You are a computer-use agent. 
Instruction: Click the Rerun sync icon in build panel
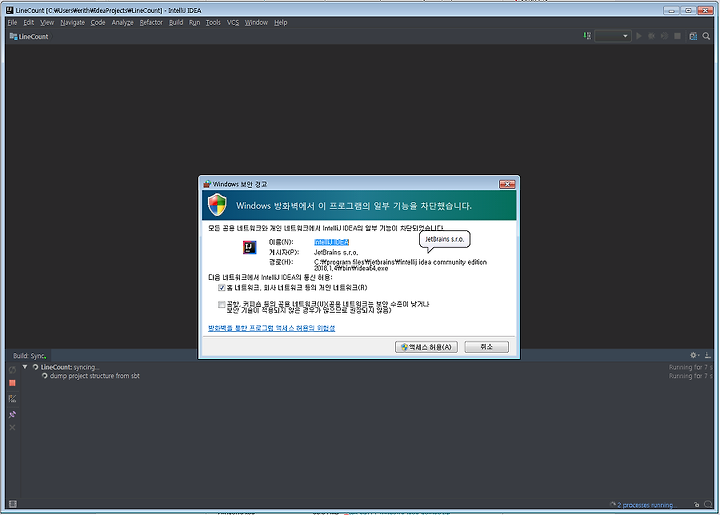12,370
